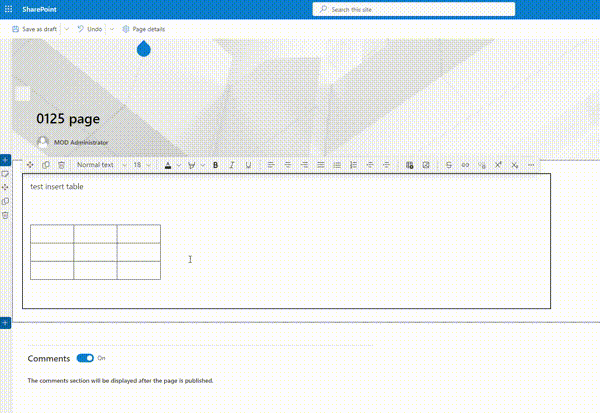600x413 pixels.
Task: Justify the text
Action: [x=321, y=165]
